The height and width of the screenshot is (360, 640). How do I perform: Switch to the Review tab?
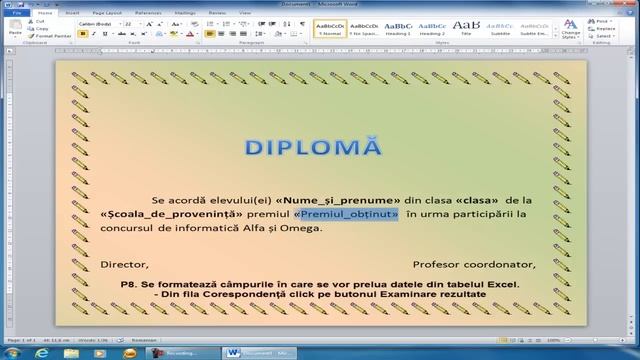click(217, 13)
